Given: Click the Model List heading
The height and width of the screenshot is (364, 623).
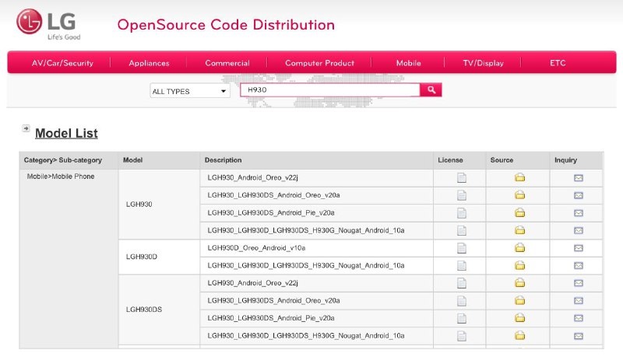Looking at the screenshot, I should coord(66,133).
